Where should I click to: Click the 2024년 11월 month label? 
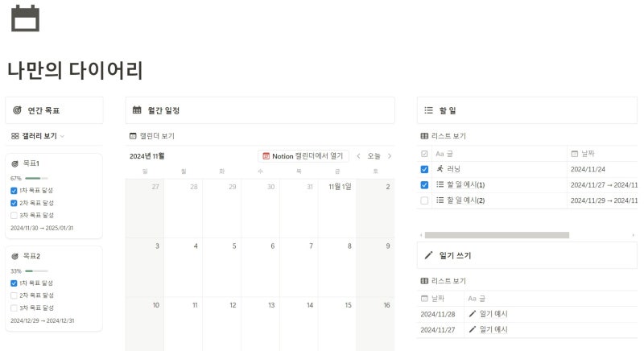(x=147, y=156)
